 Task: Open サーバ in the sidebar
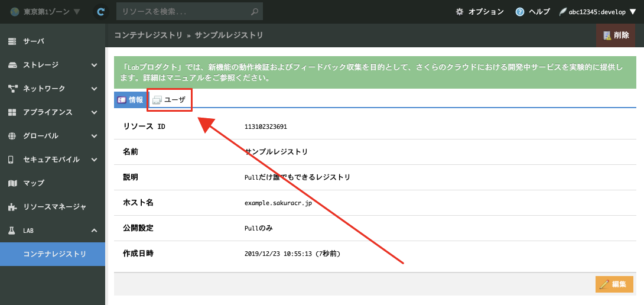pyautogui.click(x=53, y=41)
